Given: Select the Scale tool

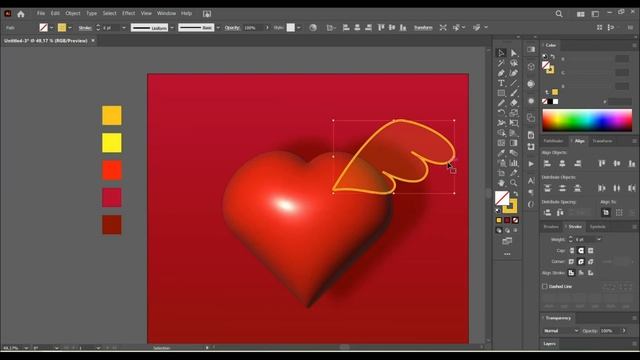Looking at the screenshot, I should 514,113.
